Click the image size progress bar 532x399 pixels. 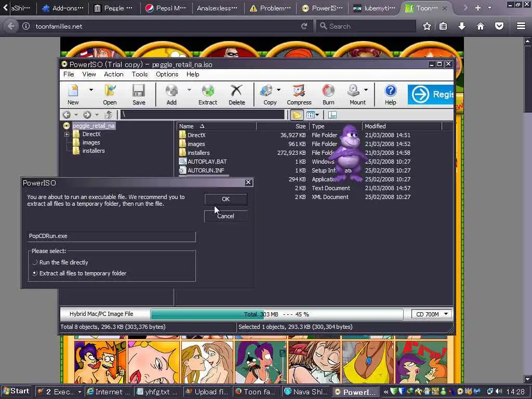pos(277,314)
